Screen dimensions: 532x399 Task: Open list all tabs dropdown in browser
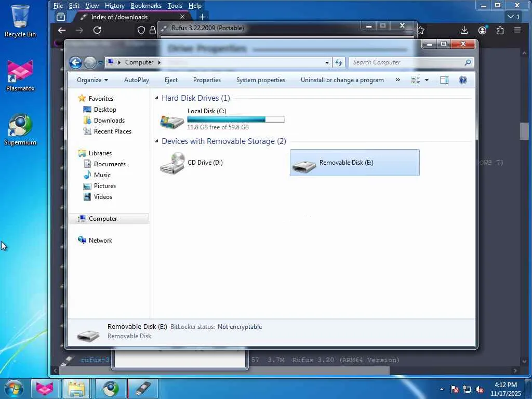(x=514, y=17)
